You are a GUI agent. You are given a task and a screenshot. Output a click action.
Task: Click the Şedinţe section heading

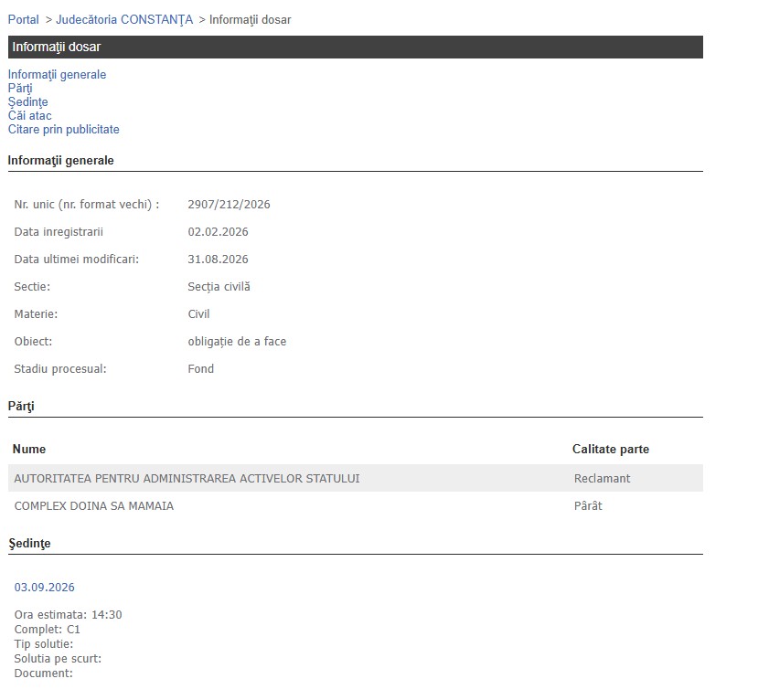(29, 544)
